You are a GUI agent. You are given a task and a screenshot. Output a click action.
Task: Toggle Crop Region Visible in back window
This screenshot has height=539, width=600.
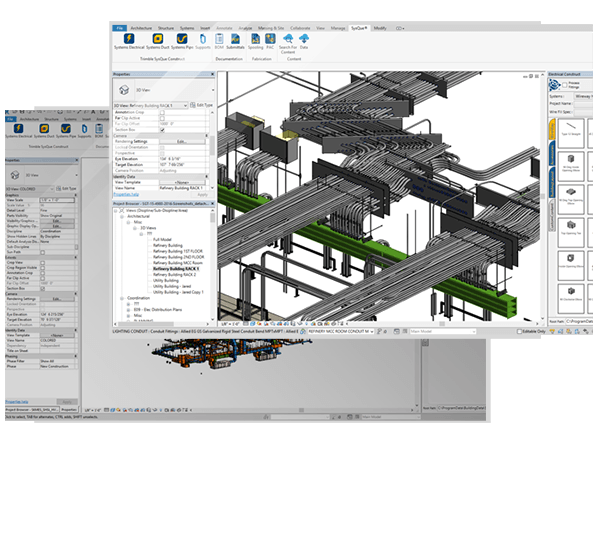click(x=42, y=268)
